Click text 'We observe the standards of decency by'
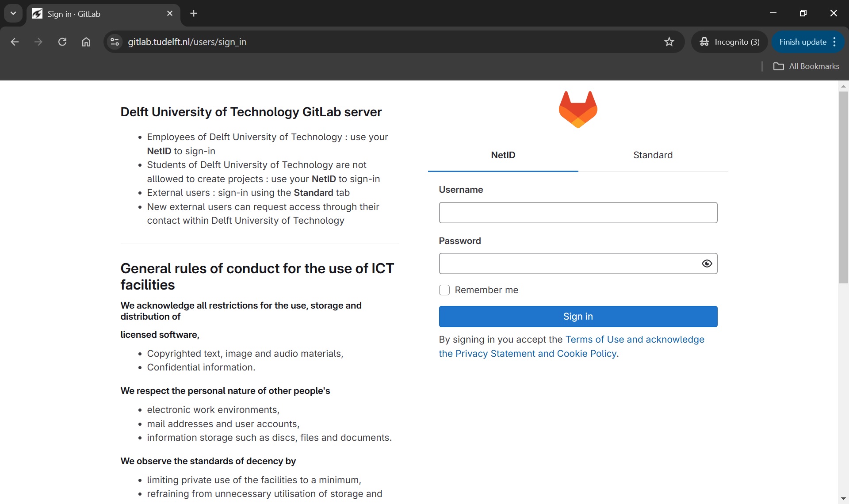Image resolution: width=849 pixels, height=504 pixels. pos(208,461)
